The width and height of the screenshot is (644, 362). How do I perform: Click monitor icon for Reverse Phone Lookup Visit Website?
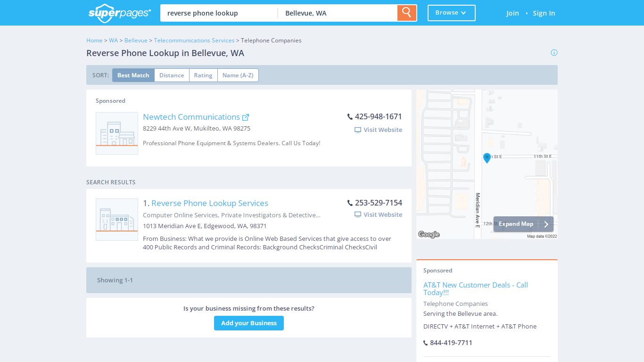coord(358,215)
